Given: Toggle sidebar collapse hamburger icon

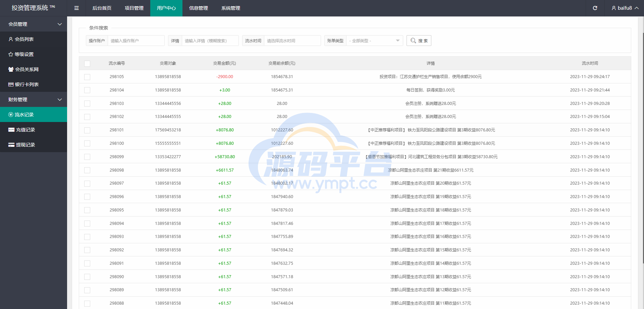Looking at the screenshot, I should point(76,8).
